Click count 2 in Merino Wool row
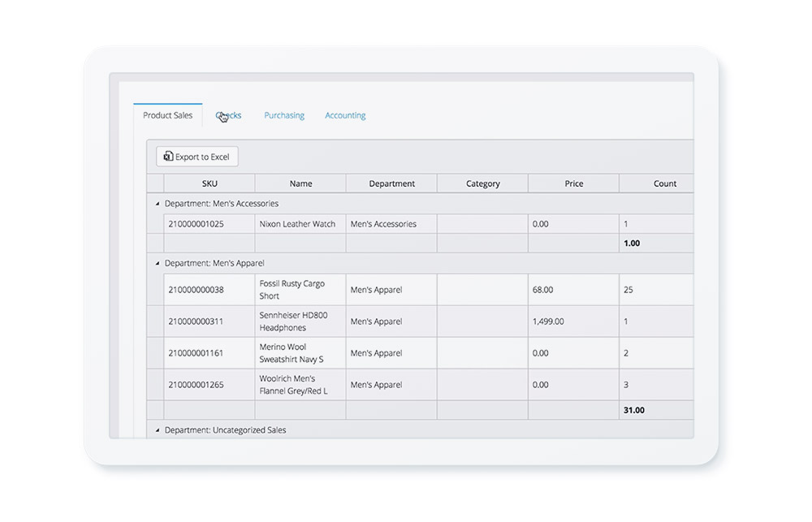Screen dimensions: 812x522 click(657, 352)
